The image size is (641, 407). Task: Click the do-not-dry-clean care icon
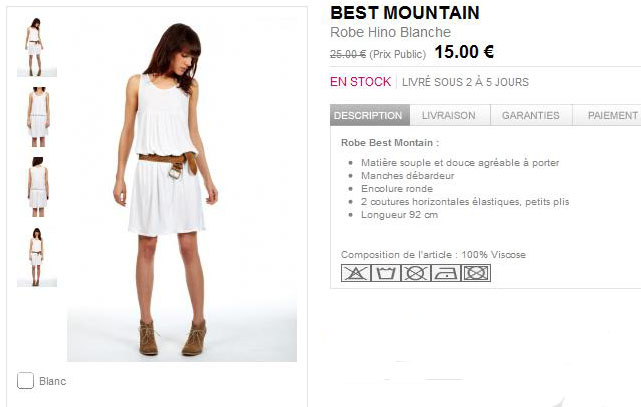(x=416, y=273)
